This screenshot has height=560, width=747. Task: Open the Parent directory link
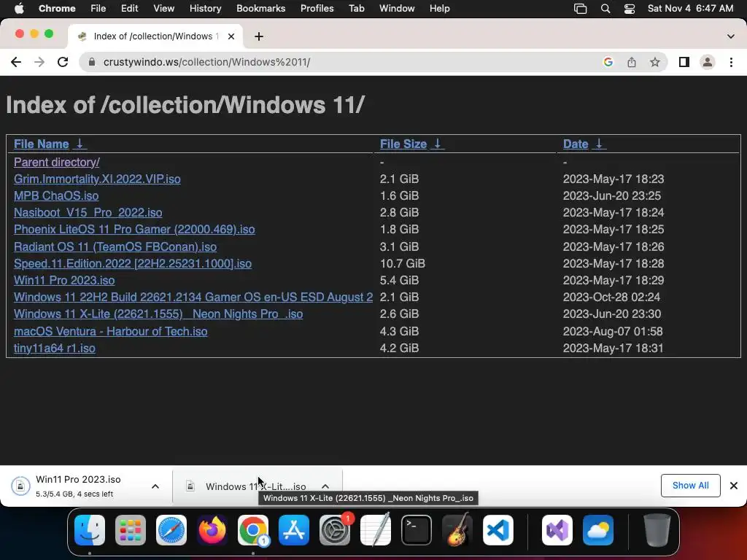[57, 162]
